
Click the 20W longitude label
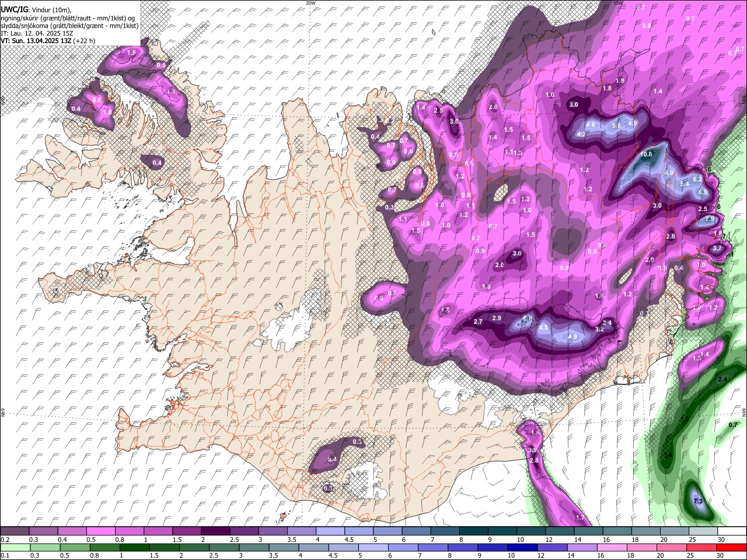310,3
